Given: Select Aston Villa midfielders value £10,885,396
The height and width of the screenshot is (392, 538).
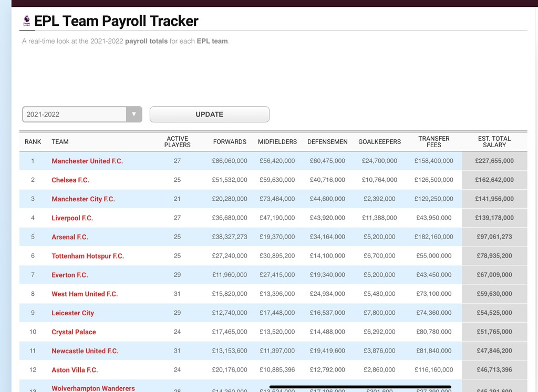Looking at the screenshot, I should [277, 370].
